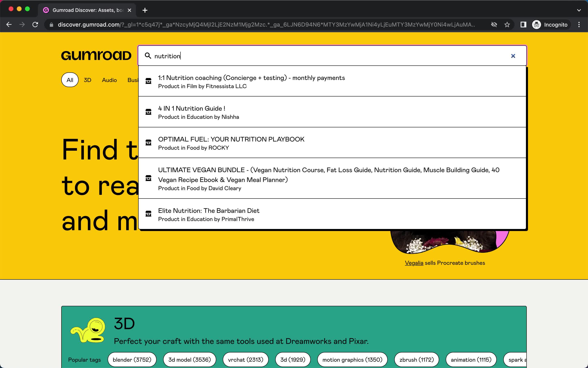The width and height of the screenshot is (588, 368).
Task: Click the third-party cookies blocked eye icon
Action: tap(494, 25)
